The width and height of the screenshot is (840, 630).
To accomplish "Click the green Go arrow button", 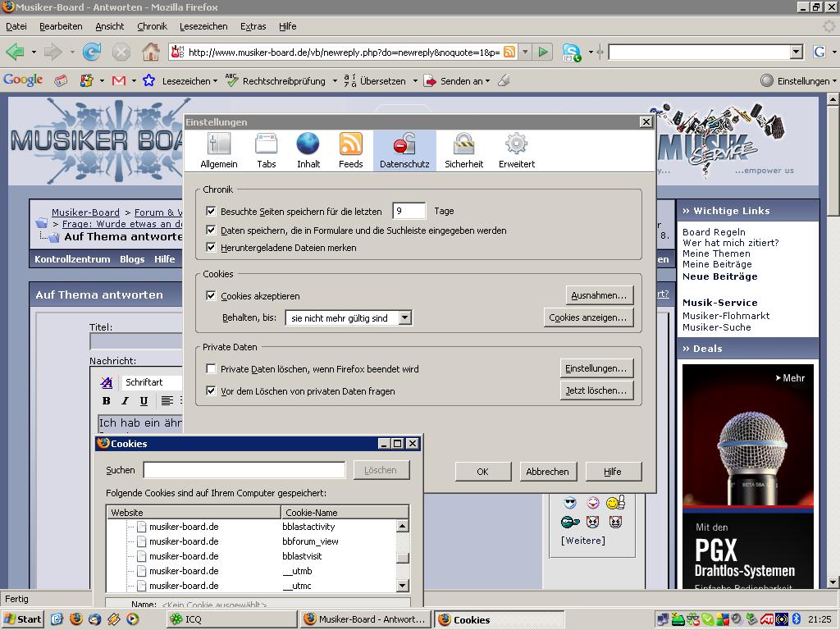I will (543, 52).
